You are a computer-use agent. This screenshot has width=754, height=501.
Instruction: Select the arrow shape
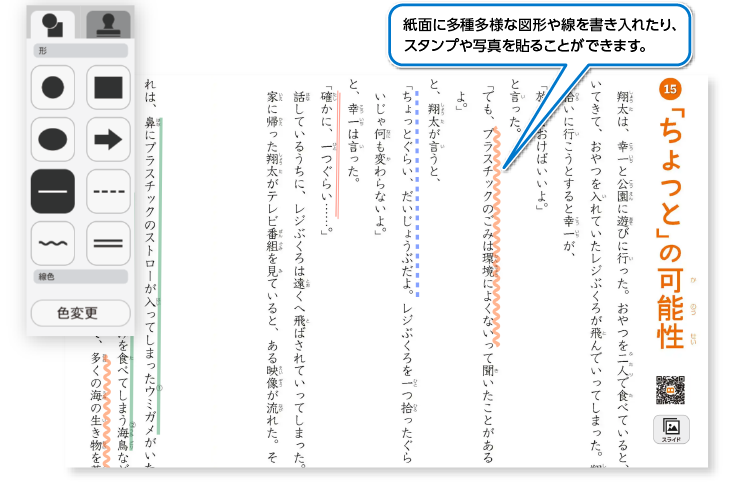[108, 139]
